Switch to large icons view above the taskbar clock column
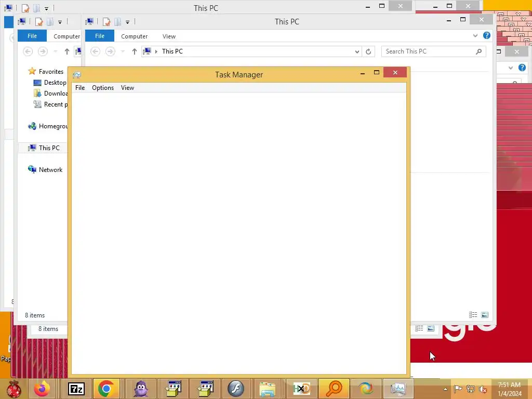This screenshot has width=532, height=399. pyautogui.click(x=485, y=315)
